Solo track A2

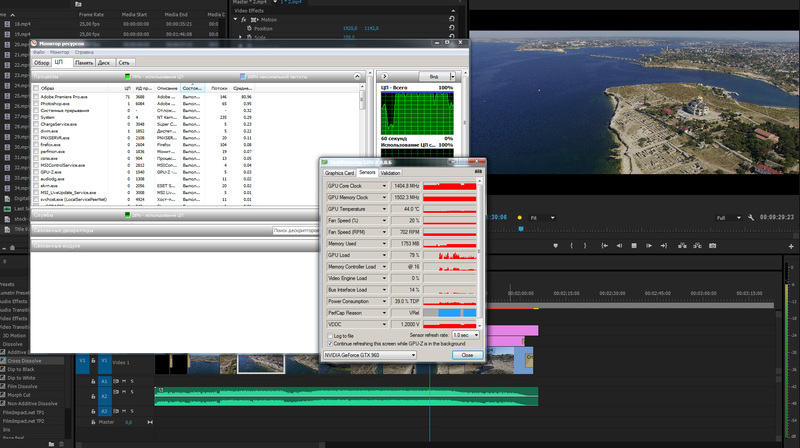pyautogui.click(x=132, y=392)
